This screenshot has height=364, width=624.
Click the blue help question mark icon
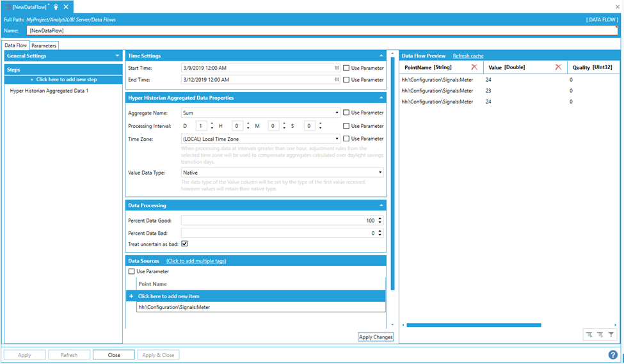612,354
